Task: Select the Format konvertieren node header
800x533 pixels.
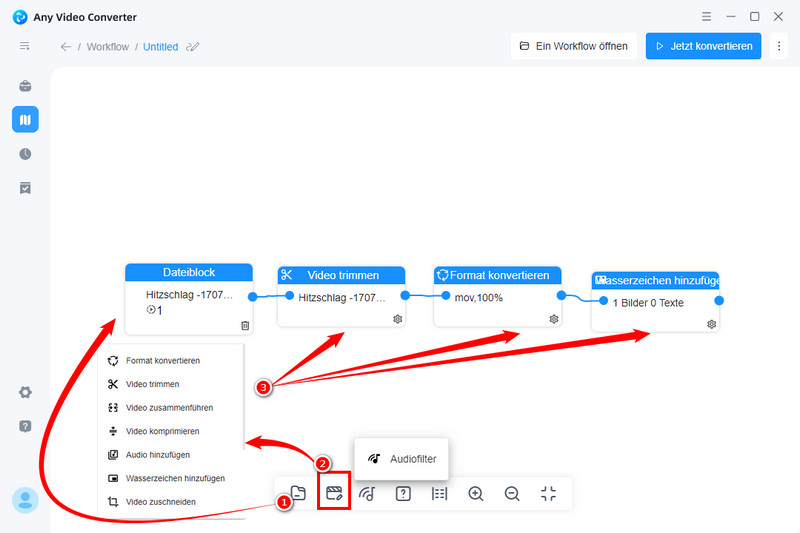Action: click(x=497, y=275)
